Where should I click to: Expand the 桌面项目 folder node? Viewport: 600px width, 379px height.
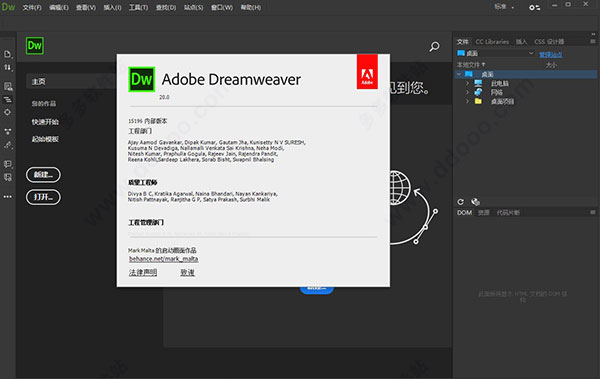coord(467,101)
